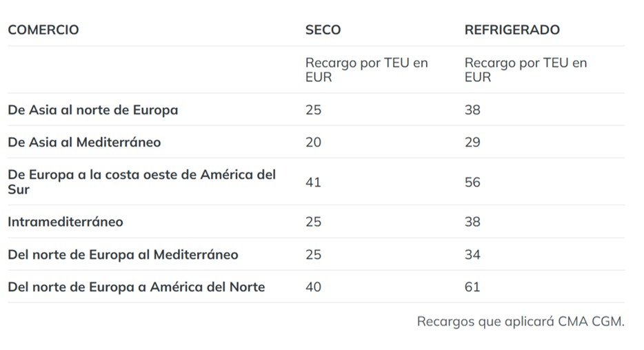Click the dry surcharge value 40
This screenshot has height=350, width=644.
click(x=313, y=287)
